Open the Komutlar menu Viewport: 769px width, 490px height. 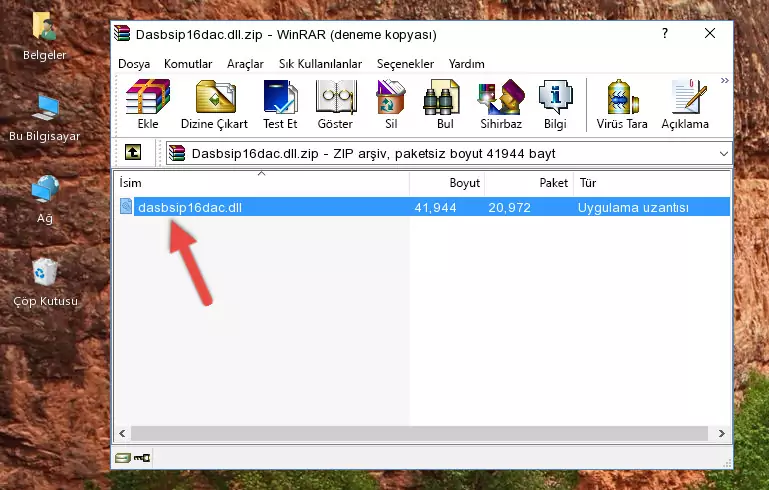(188, 64)
